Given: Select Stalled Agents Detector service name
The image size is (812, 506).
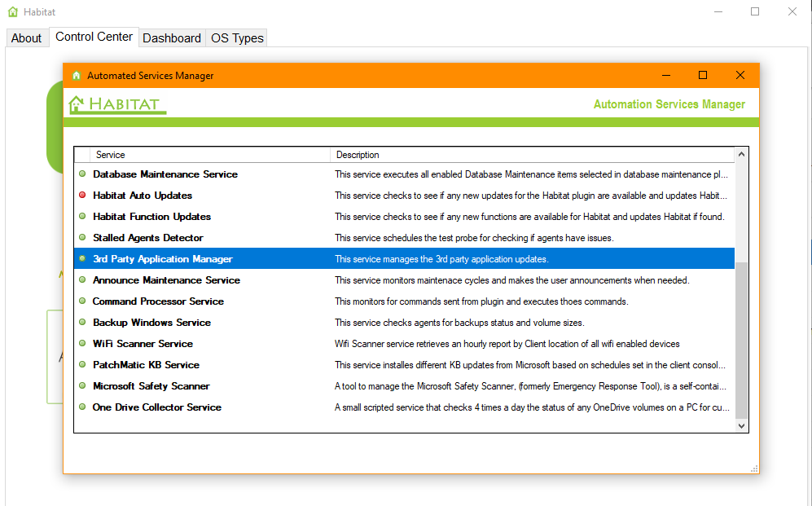Looking at the screenshot, I should [x=147, y=238].
